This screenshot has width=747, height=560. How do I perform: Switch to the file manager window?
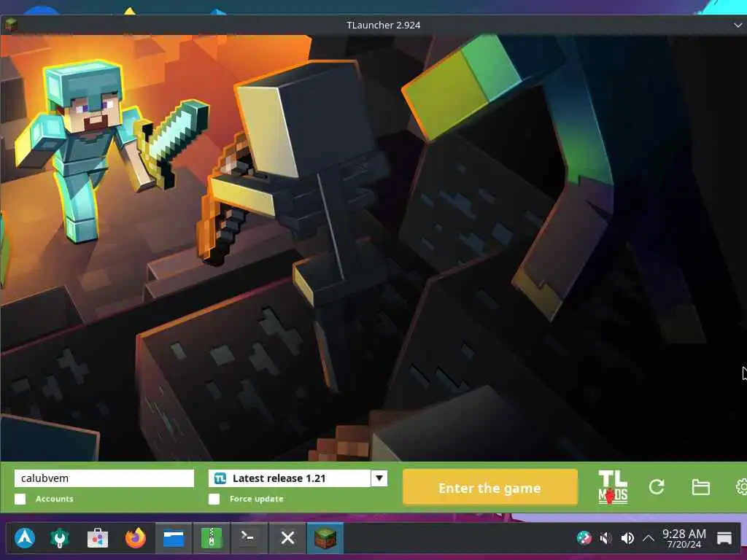(174, 538)
